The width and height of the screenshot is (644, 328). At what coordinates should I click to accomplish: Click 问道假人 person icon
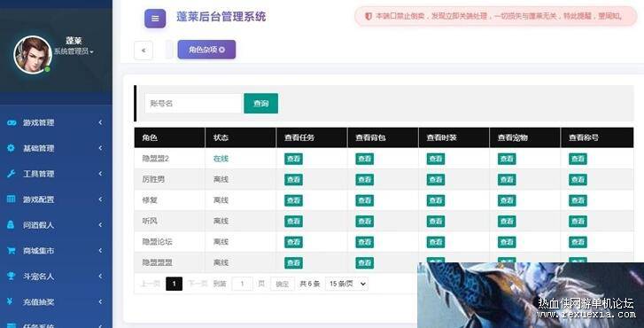click(x=11, y=225)
